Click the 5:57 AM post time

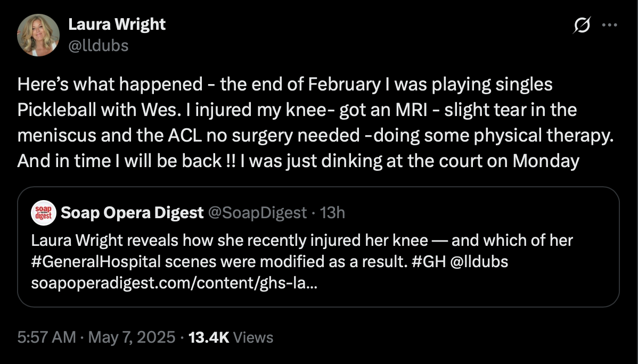pos(46,337)
